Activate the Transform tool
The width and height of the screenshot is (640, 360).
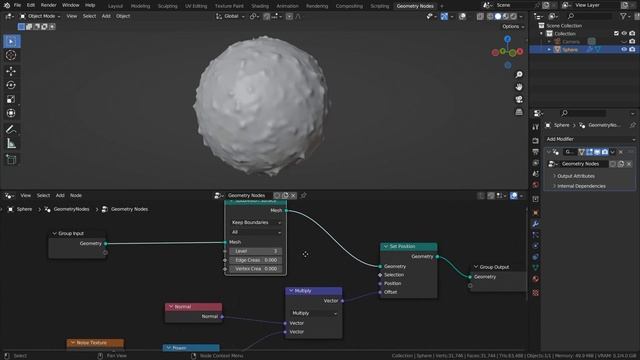11,113
